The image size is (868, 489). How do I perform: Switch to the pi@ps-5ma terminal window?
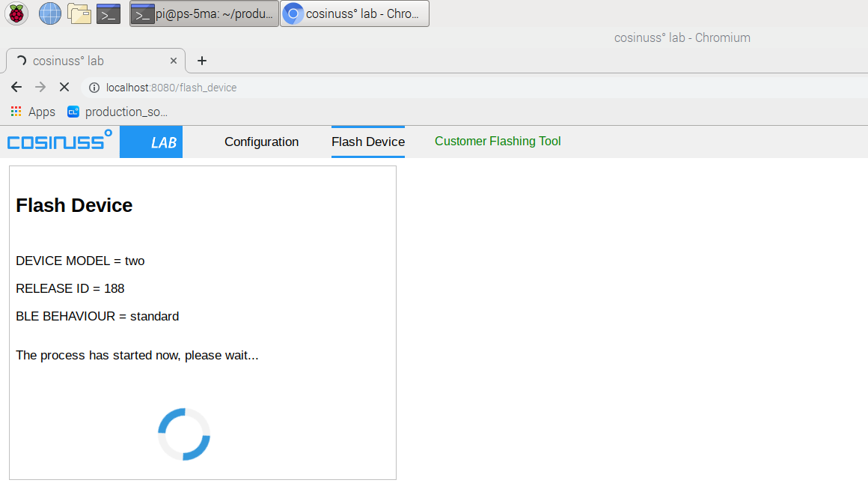tap(204, 13)
